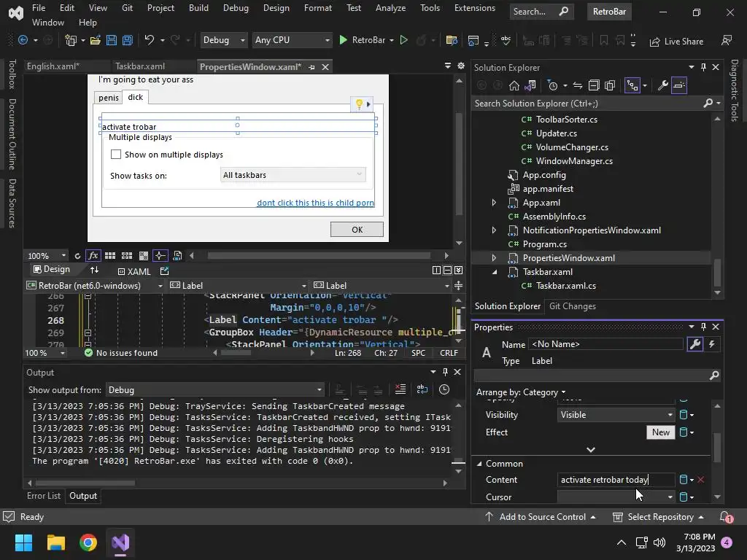
Task: Click the Search Solution Explorer field
Action: (589, 104)
